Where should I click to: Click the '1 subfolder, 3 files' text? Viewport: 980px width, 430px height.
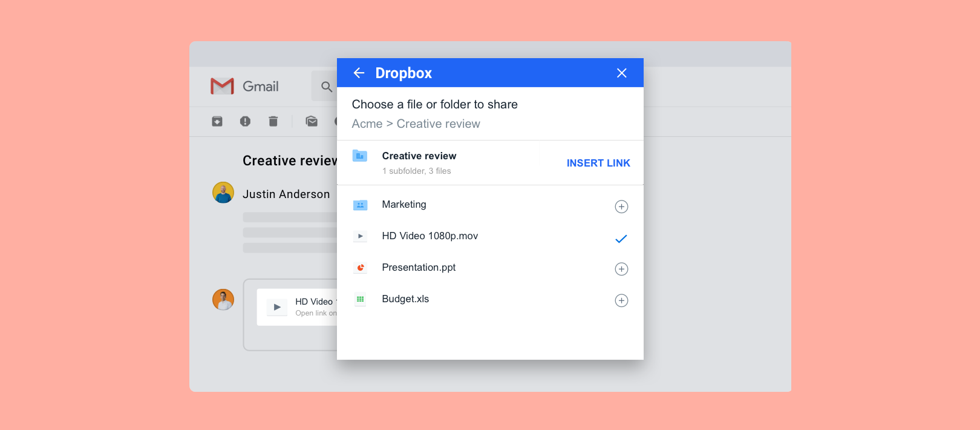(x=416, y=171)
